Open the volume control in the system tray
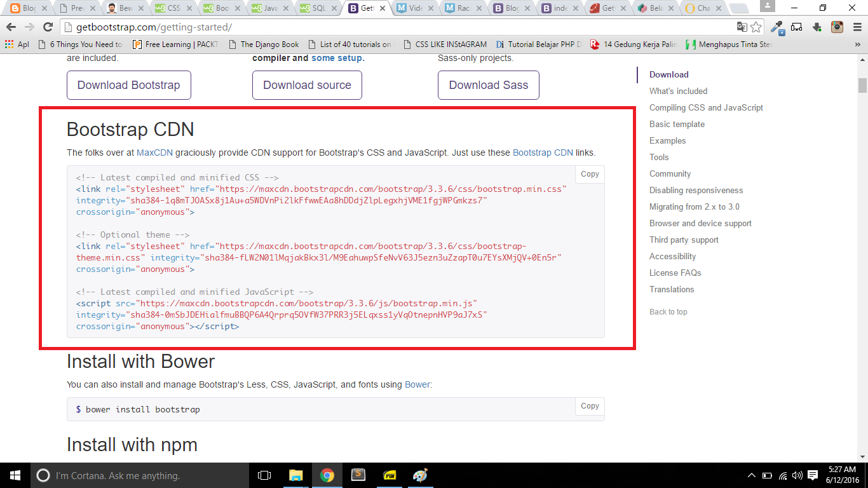 point(796,475)
